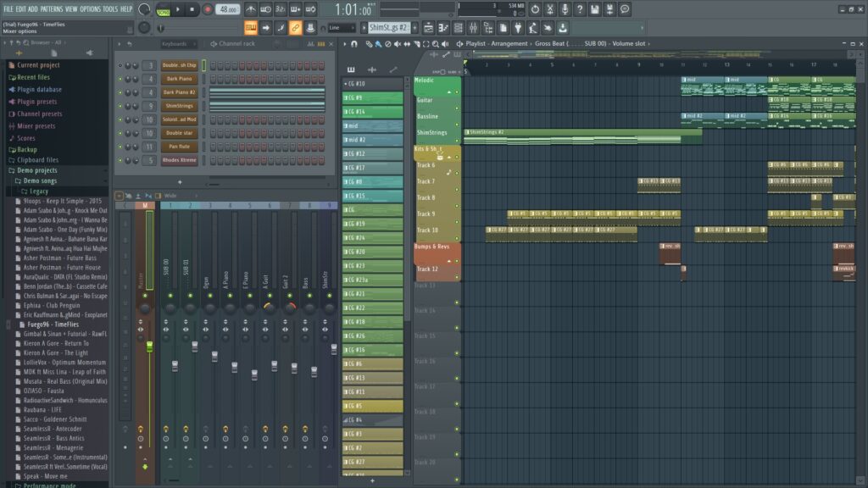Open the Mixer view icon

473,28
